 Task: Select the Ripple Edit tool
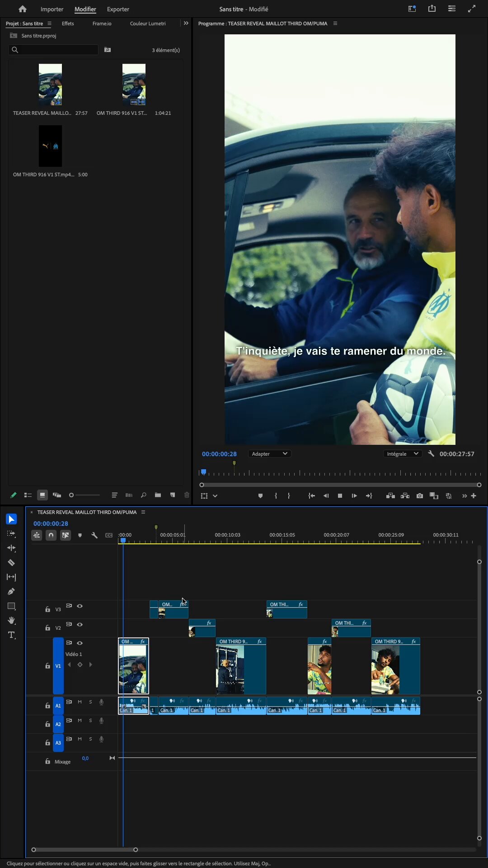coord(11,548)
